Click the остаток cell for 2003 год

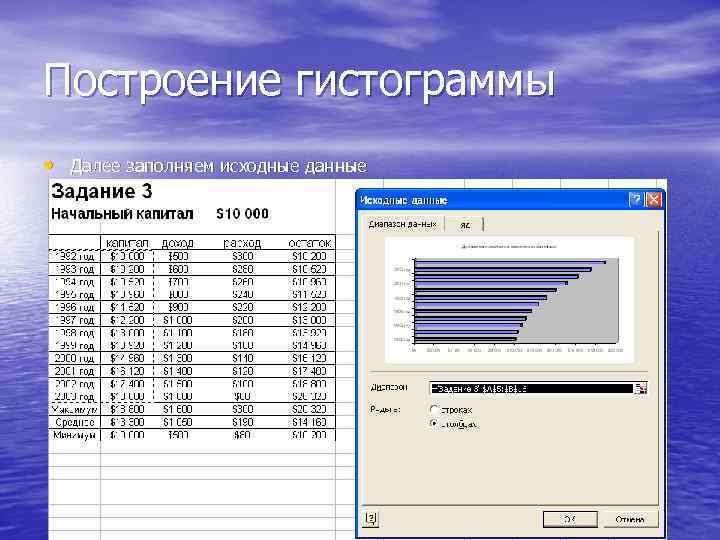[309, 396]
